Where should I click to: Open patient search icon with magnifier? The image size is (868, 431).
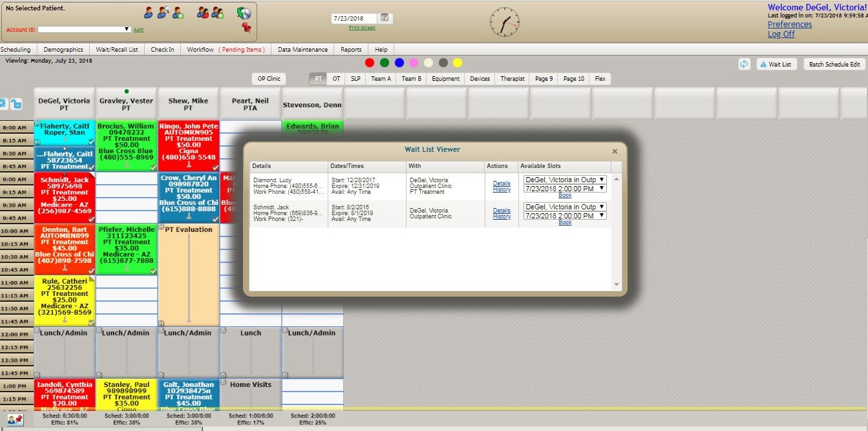pos(163,12)
